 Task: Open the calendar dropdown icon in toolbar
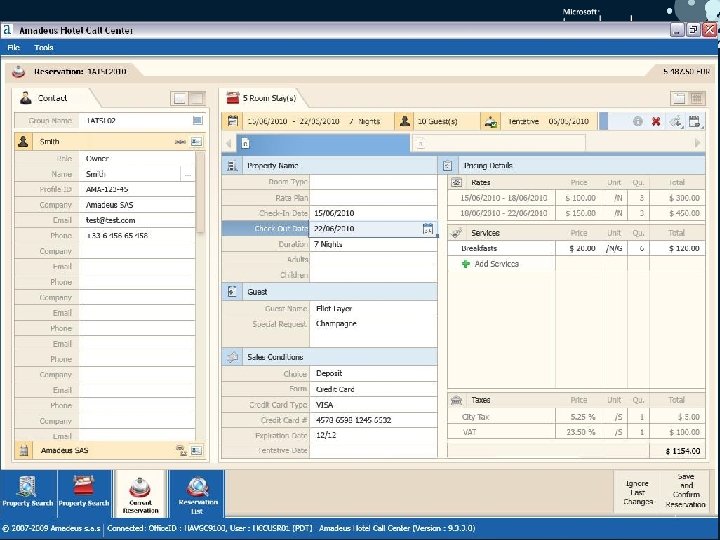pos(695,122)
